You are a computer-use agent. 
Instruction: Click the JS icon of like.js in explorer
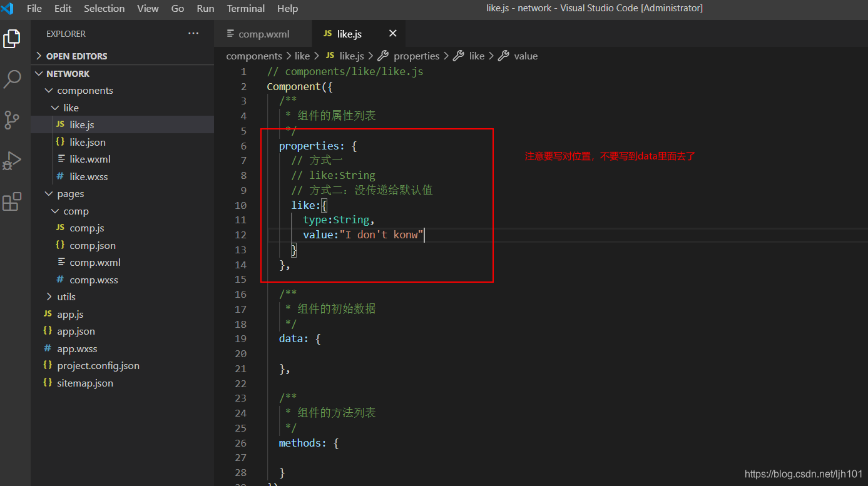pyautogui.click(x=60, y=124)
